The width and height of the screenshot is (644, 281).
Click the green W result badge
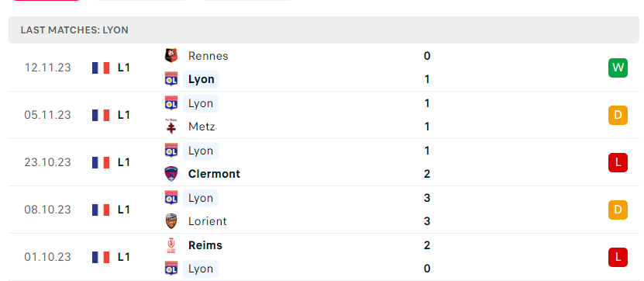pos(618,68)
